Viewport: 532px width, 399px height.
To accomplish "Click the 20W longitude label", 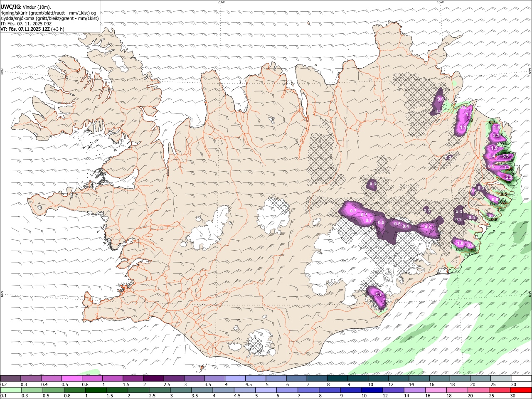I will tap(221, 2).
